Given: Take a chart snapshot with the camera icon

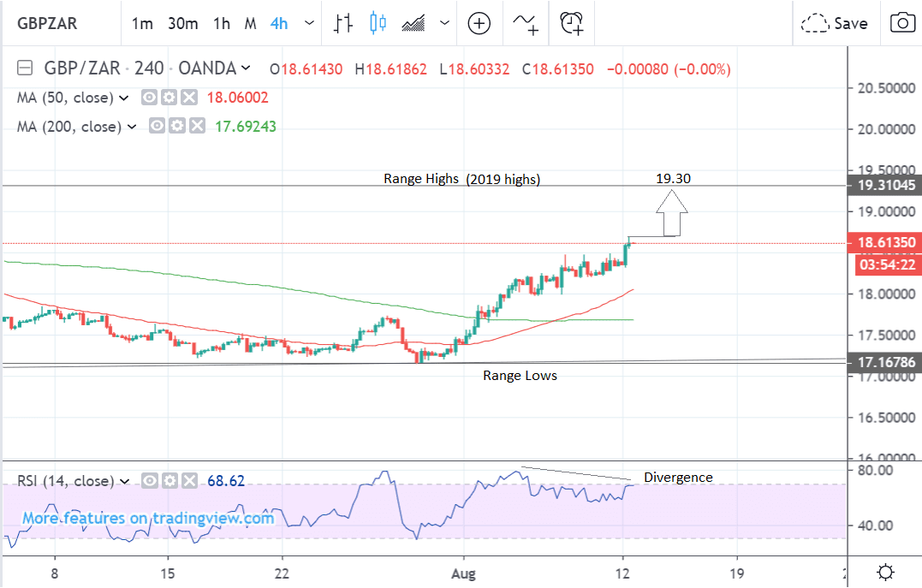Looking at the screenshot, I should 901,23.
